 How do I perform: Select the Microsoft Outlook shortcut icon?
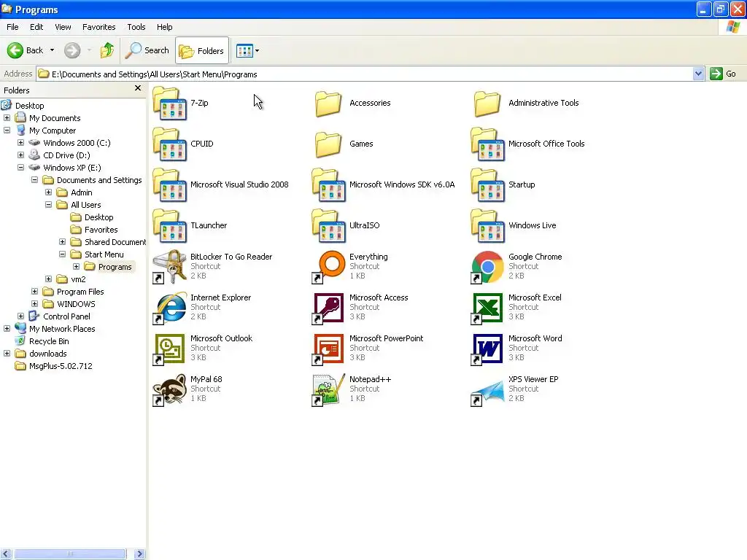170,349
